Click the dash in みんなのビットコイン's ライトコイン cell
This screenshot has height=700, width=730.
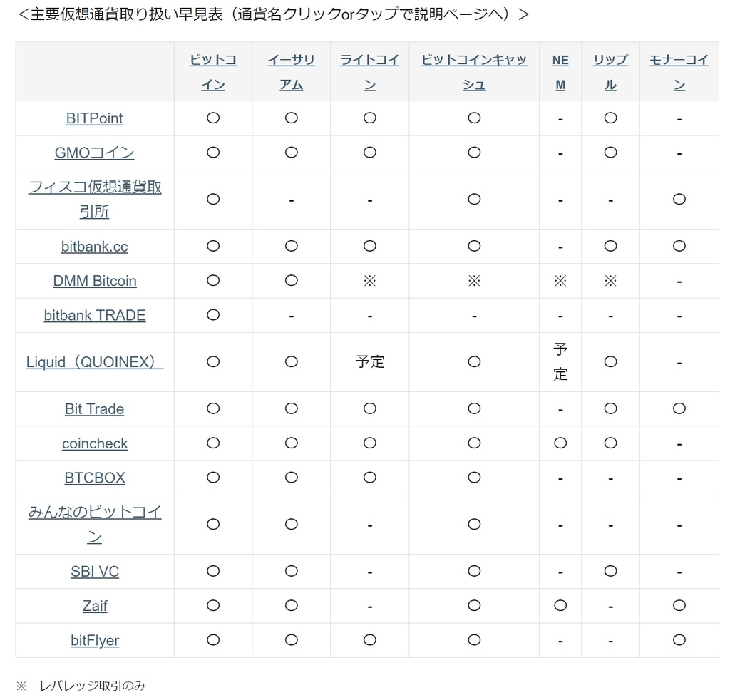tap(370, 526)
